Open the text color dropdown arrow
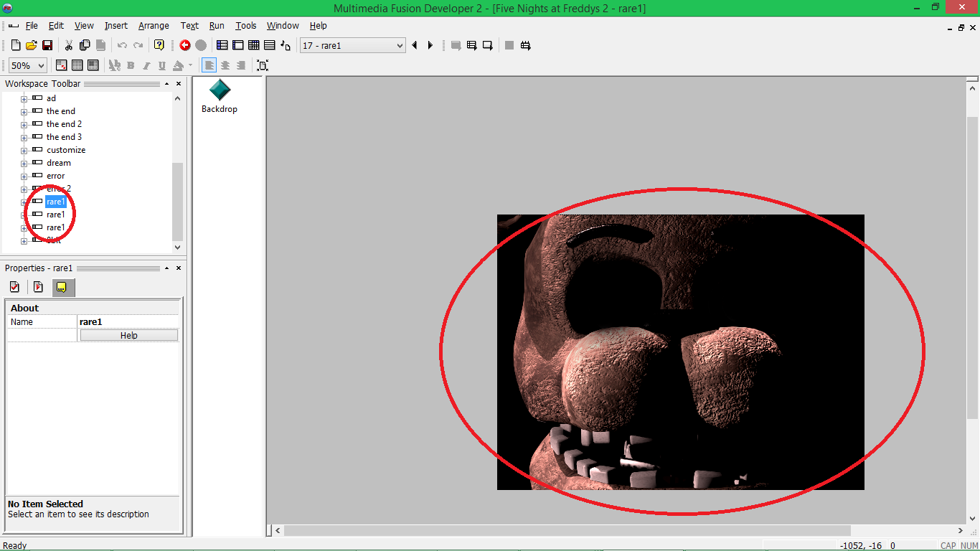The image size is (980, 551). click(x=190, y=65)
